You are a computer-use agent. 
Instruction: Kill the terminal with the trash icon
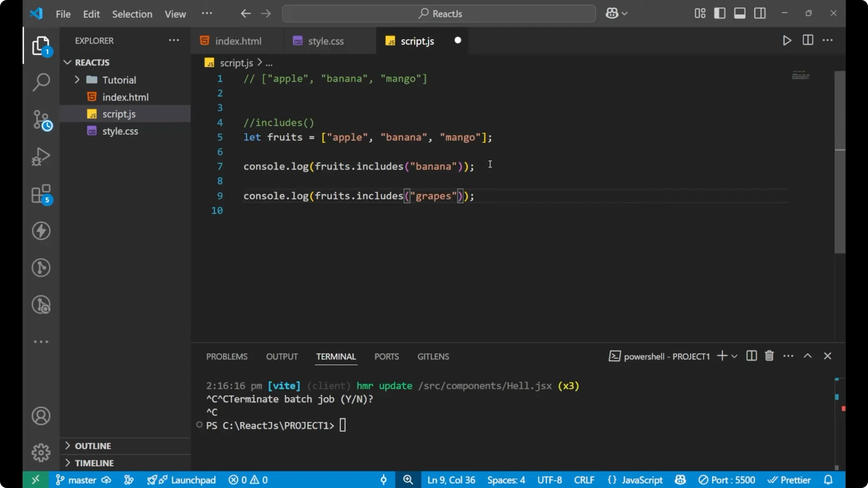(x=769, y=356)
